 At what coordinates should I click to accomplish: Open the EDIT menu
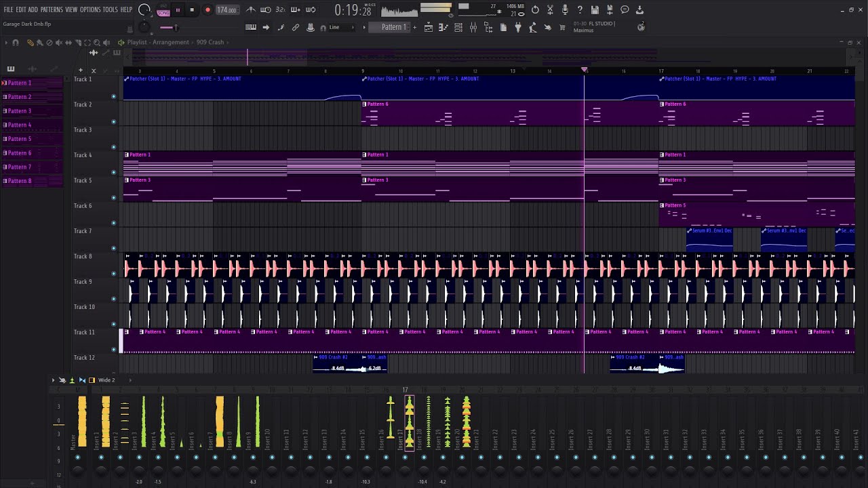coord(20,9)
